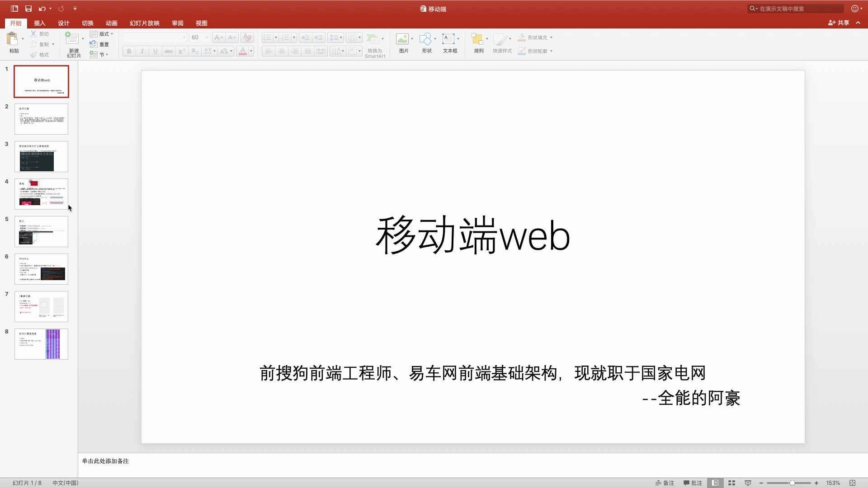The image size is (868, 488).
Task: Align text left
Action: [269, 51]
